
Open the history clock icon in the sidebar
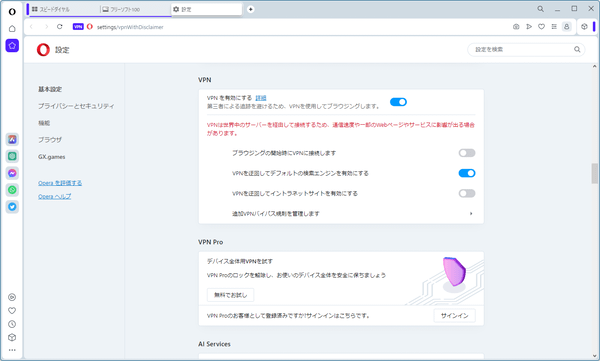pos(12,324)
